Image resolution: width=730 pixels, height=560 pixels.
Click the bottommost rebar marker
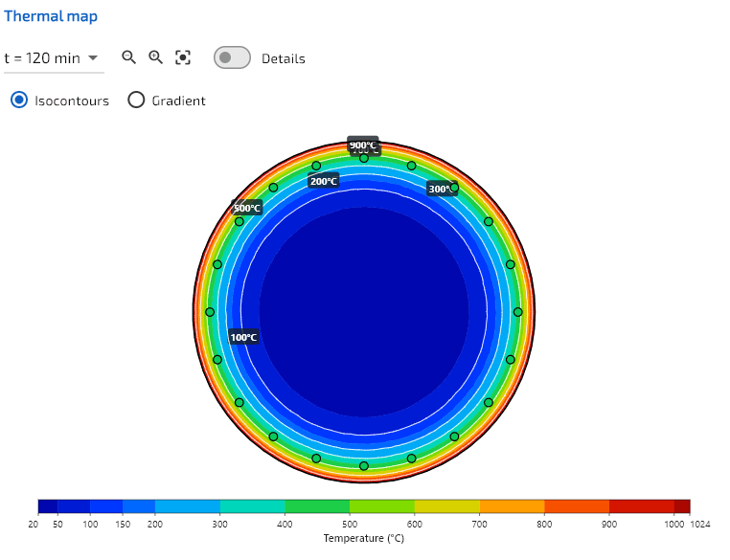coord(364,465)
